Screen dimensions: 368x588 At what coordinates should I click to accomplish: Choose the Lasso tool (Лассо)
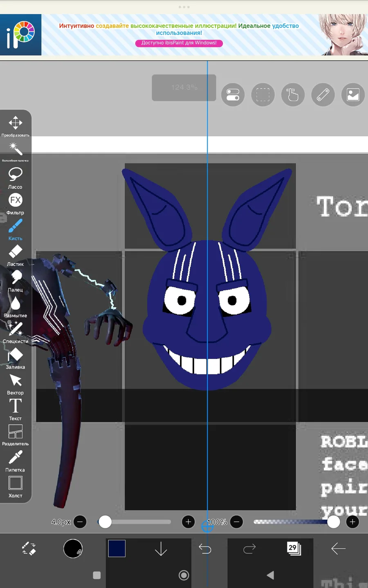(16, 178)
